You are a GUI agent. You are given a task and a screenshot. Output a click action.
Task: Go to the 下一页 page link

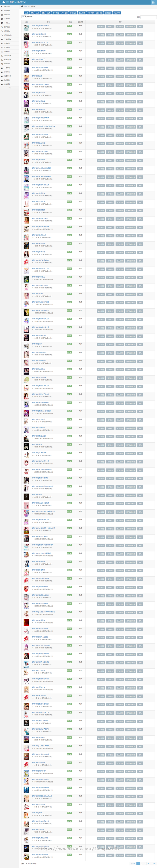[153, 864]
